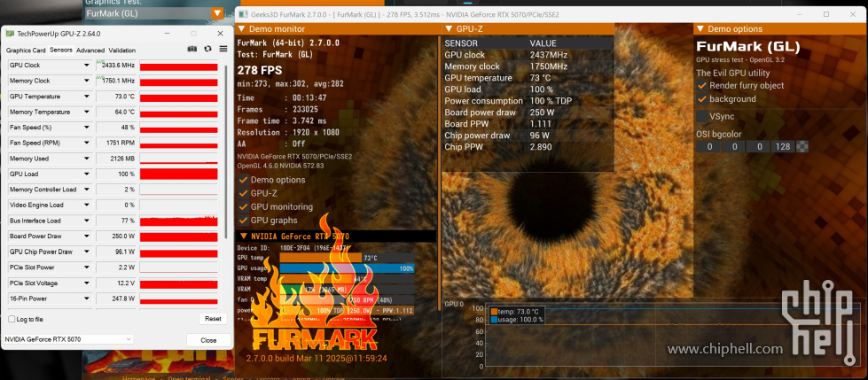Toggle the background checkbox in Demo options
Viewport: 868px width, 380px height.
pyautogui.click(x=702, y=99)
